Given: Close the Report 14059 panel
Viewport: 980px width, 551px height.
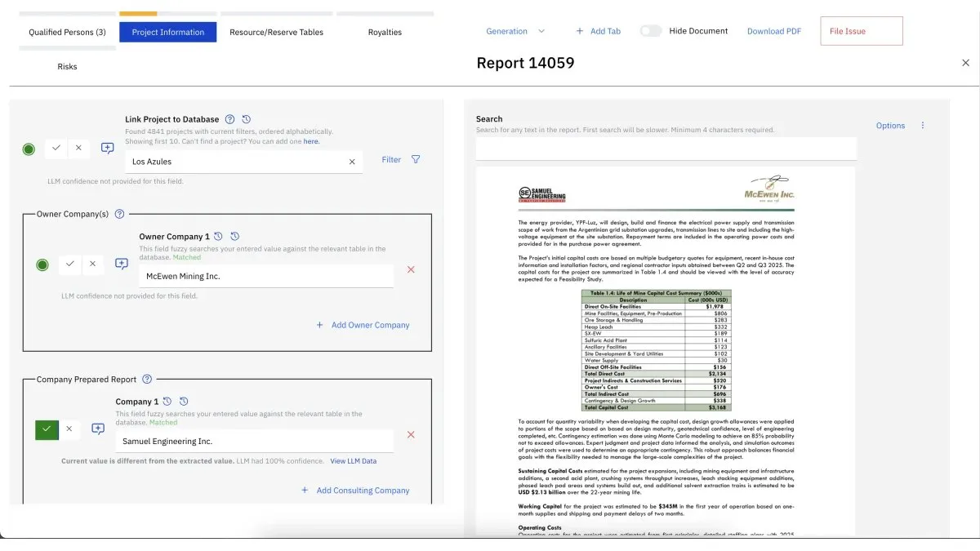Looking at the screenshot, I should [965, 63].
